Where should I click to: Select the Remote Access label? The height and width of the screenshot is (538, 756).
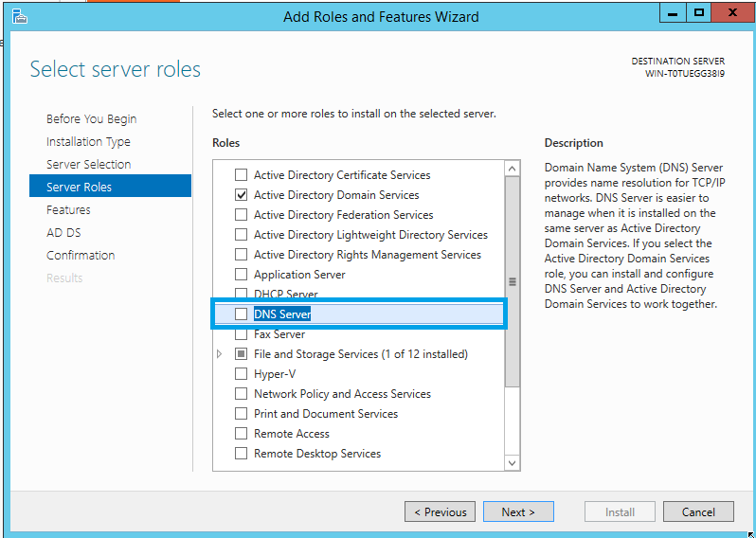pyautogui.click(x=292, y=434)
